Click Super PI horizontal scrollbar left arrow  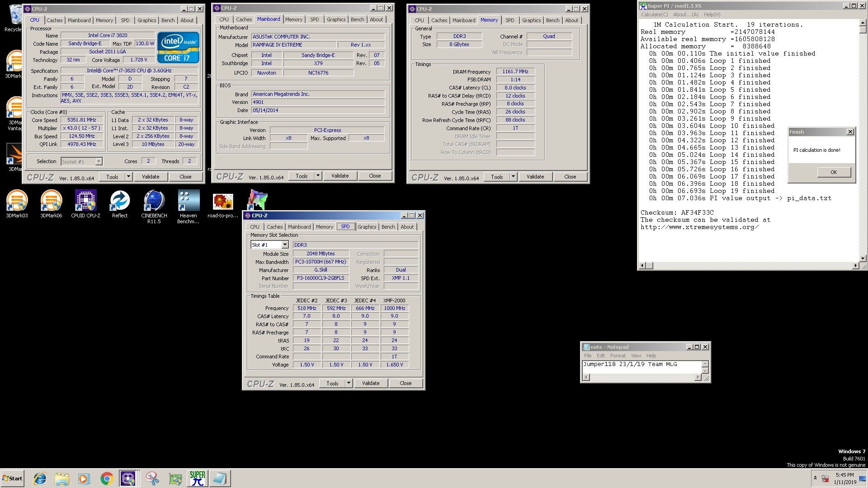[x=642, y=266]
